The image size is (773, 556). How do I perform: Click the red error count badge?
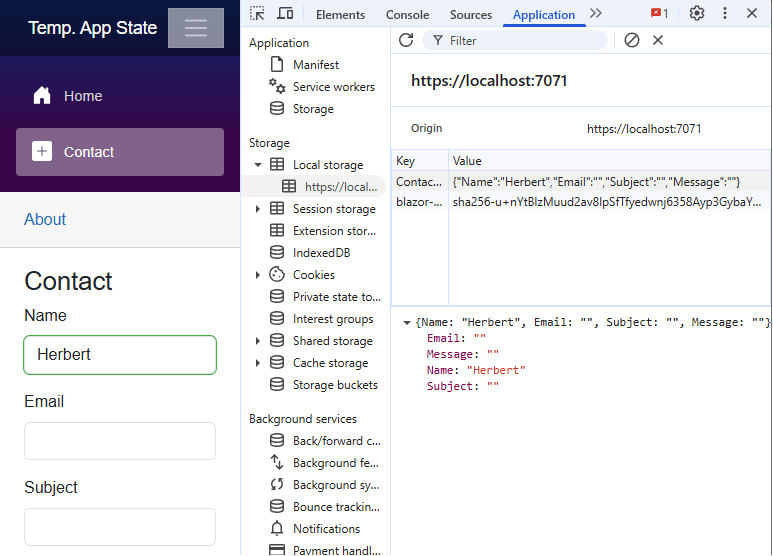point(659,14)
